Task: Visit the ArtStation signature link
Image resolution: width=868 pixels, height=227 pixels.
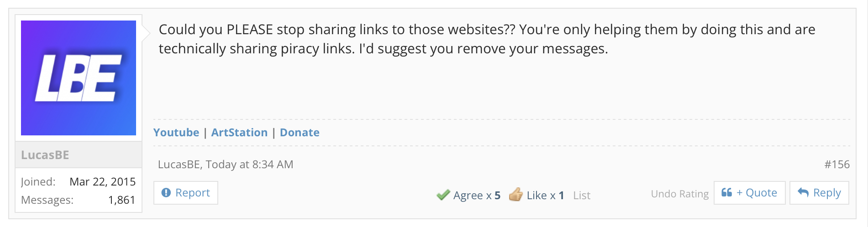Action: pos(239,133)
